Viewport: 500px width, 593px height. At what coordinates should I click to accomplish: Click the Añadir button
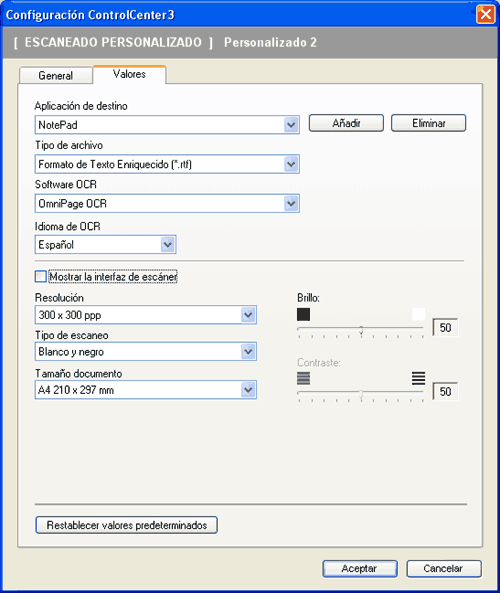pyautogui.click(x=346, y=123)
